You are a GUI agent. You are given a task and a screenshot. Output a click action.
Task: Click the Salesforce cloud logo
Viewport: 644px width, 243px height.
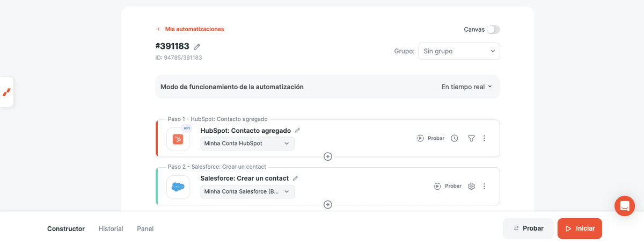click(x=178, y=187)
